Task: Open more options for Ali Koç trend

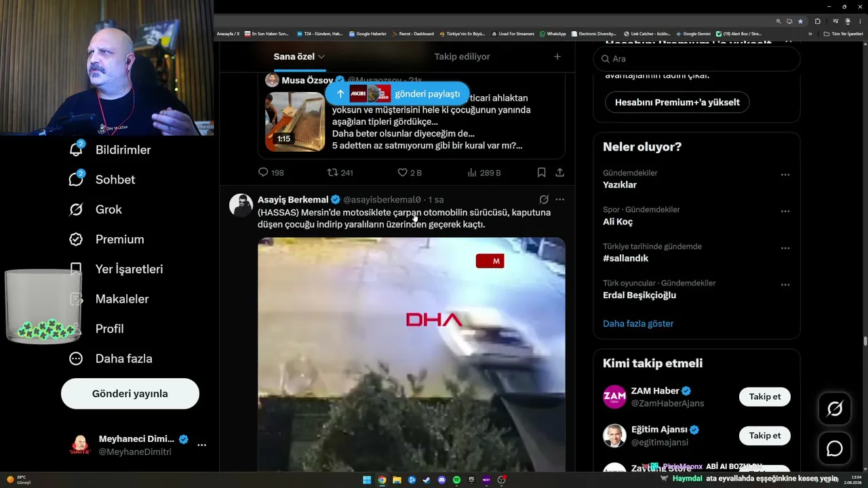Action: coord(785,211)
